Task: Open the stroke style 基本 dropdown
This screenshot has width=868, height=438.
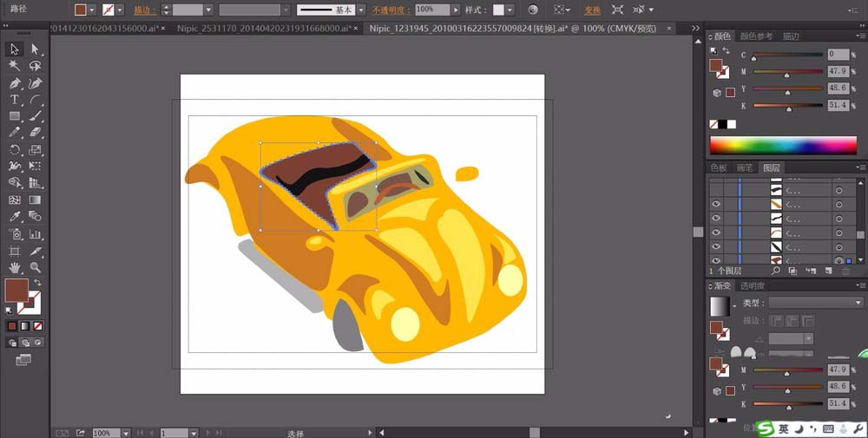Action: pyautogui.click(x=361, y=10)
